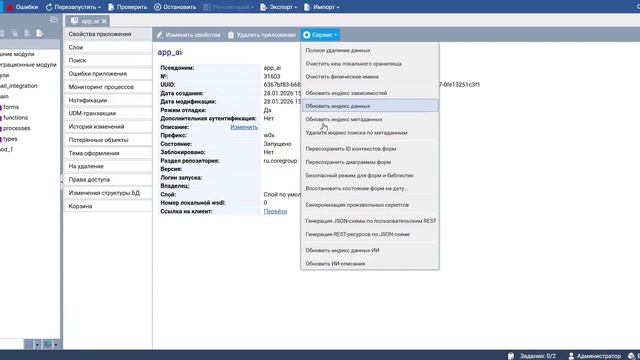Open the На удаление section
Image resolution: width=640 pixels, height=360 pixels.
pyautogui.click(x=108, y=167)
